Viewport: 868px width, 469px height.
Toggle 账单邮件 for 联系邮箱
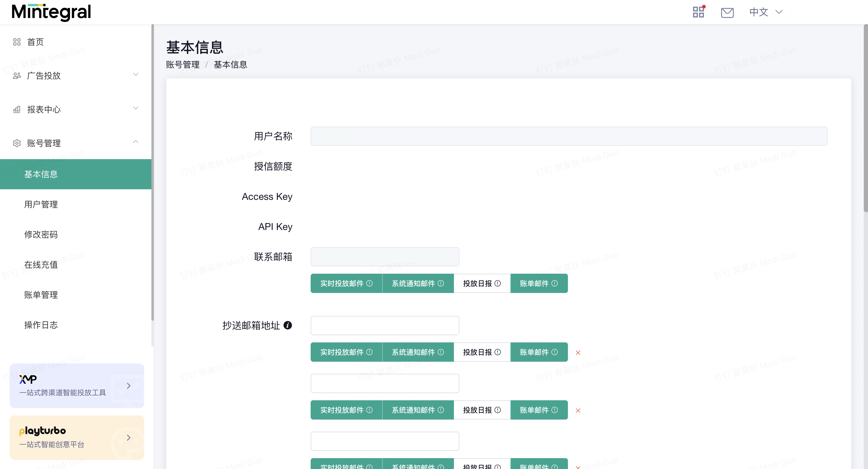(539, 284)
